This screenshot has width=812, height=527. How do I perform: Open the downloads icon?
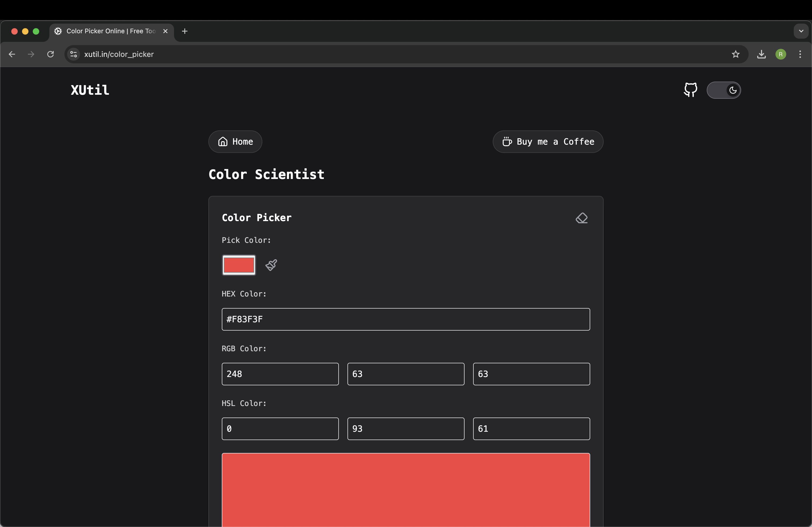coord(761,54)
